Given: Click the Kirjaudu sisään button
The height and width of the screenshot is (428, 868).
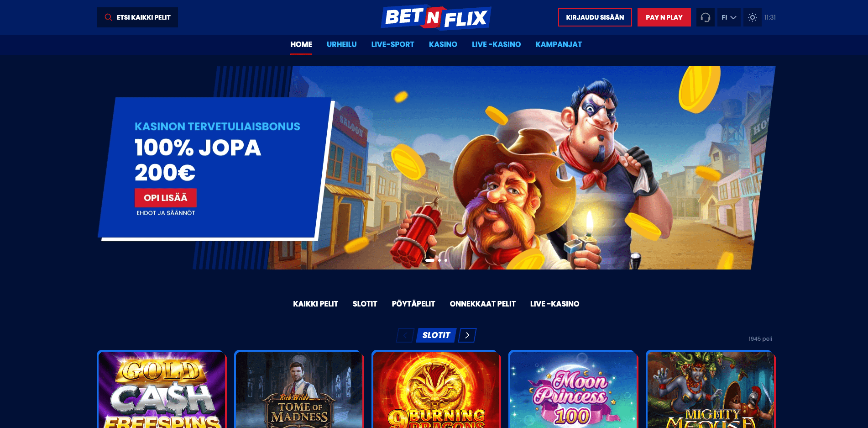Looking at the screenshot, I should pos(595,17).
